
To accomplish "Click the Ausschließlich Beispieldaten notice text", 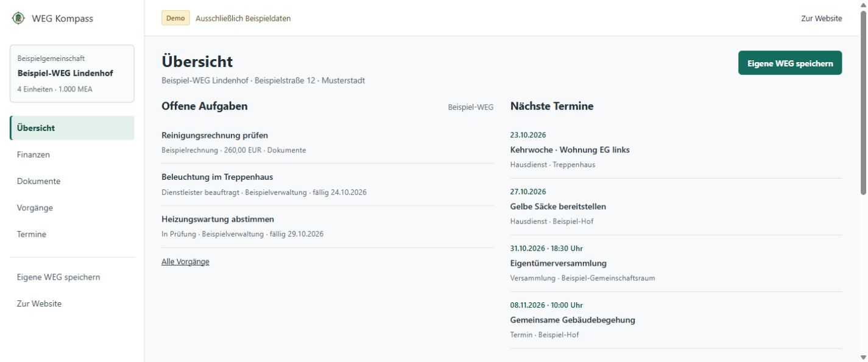I will point(243,18).
